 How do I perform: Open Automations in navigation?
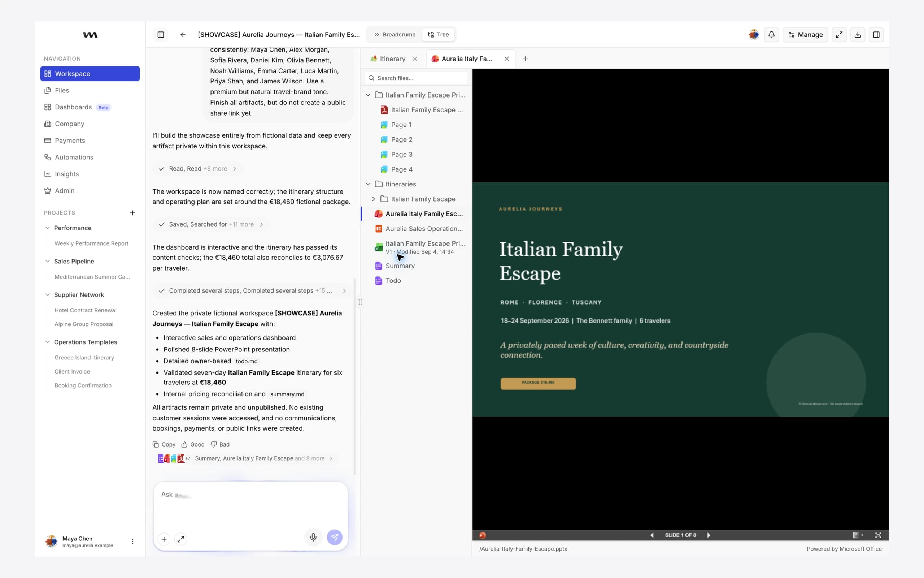pos(90,158)
